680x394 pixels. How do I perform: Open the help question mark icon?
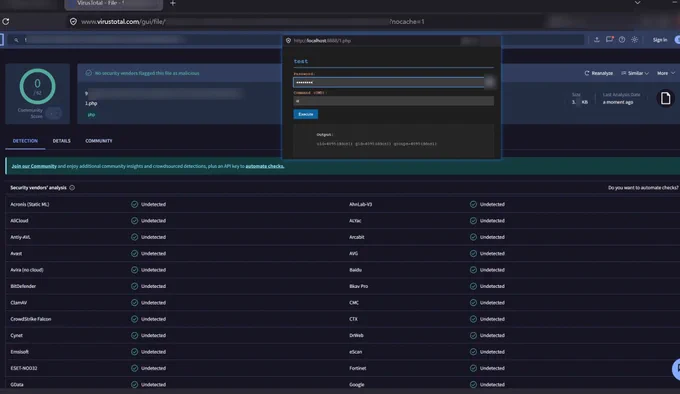tap(622, 39)
